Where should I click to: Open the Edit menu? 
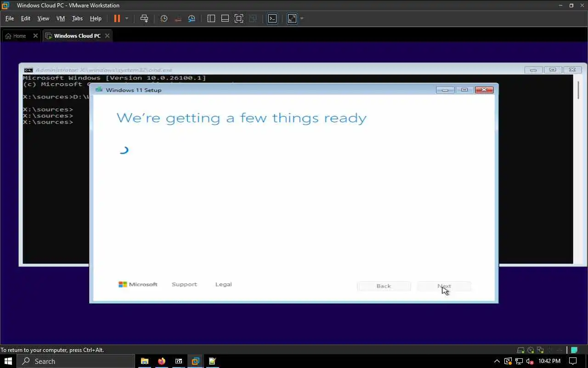pyautogui.click(x=26, y=18)
